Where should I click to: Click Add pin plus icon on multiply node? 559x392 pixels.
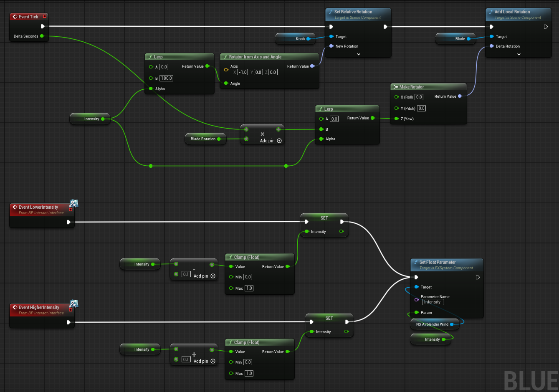coord(279,141)
